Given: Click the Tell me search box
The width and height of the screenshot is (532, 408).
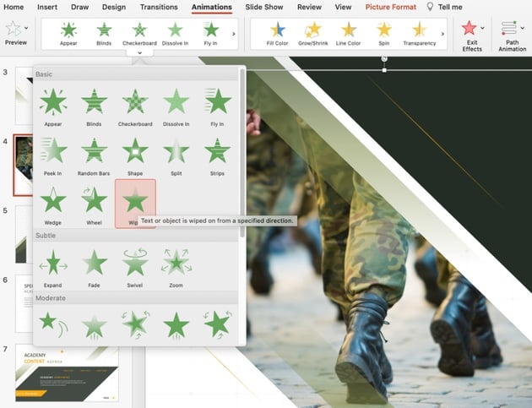Looking at the screenshot, I should [x=449, y=7].
